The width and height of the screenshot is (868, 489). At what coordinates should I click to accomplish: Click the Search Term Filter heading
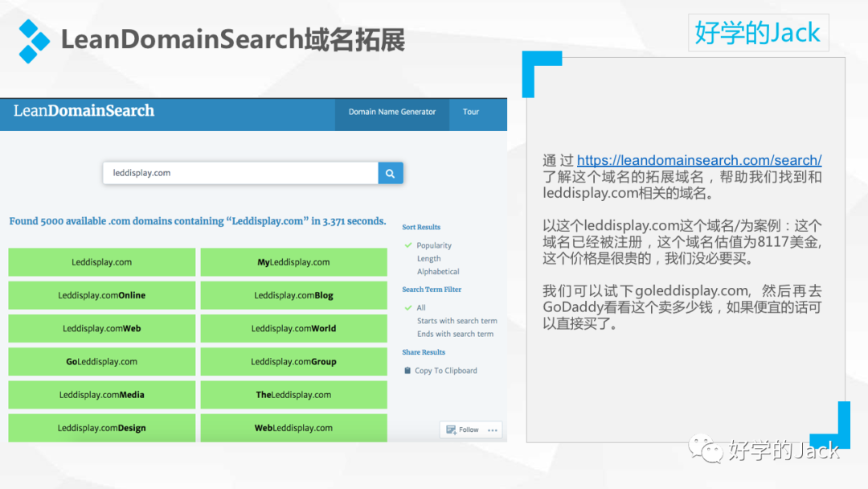[x=432, y=290]
